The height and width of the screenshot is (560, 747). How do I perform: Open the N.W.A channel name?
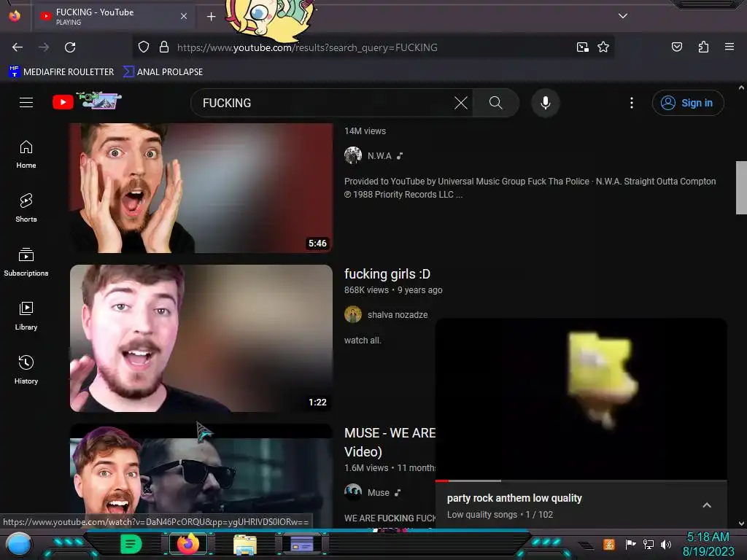(379, 156)
